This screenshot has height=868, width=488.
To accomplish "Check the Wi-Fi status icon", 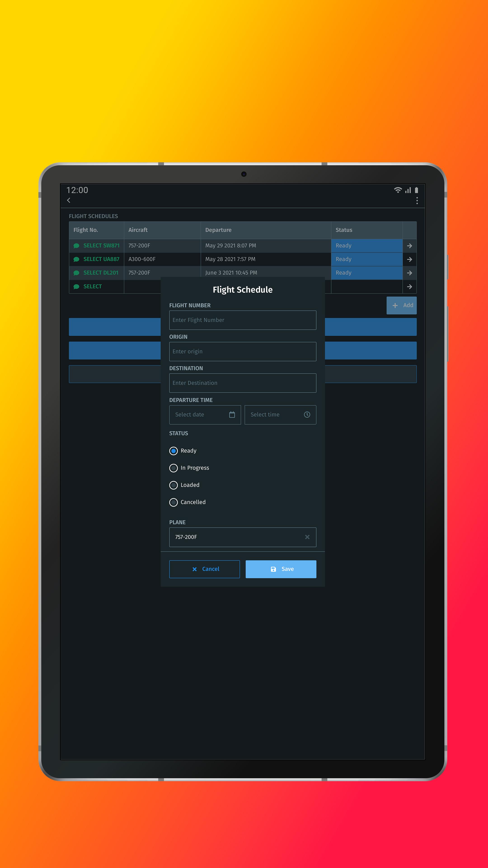I will pos(398,190).
